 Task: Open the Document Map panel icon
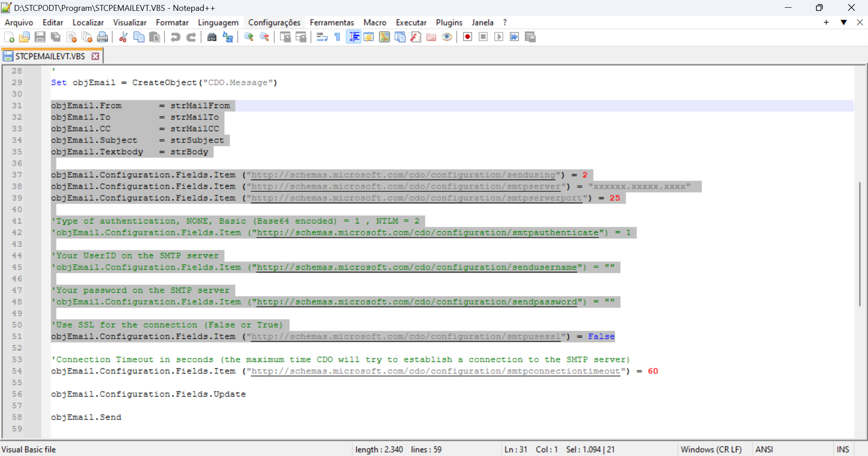click(385, 37)
